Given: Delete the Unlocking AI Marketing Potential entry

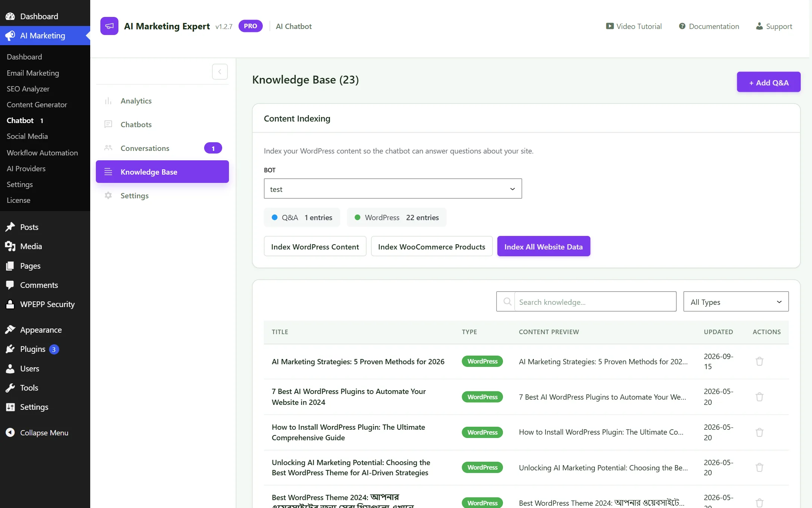Looking at the screenshot, I should (x=759, y=467).
